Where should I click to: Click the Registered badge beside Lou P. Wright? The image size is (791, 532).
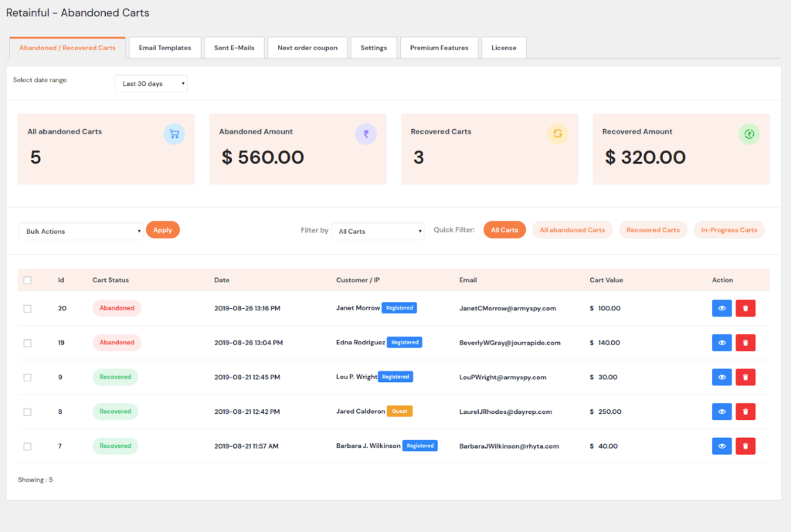(395, 377)
